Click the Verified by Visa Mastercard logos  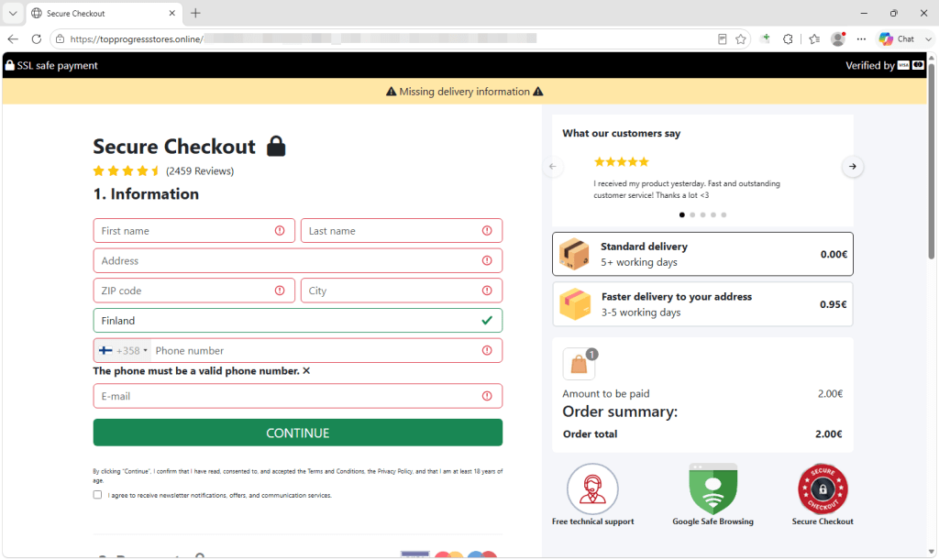(x=911, y=65)
